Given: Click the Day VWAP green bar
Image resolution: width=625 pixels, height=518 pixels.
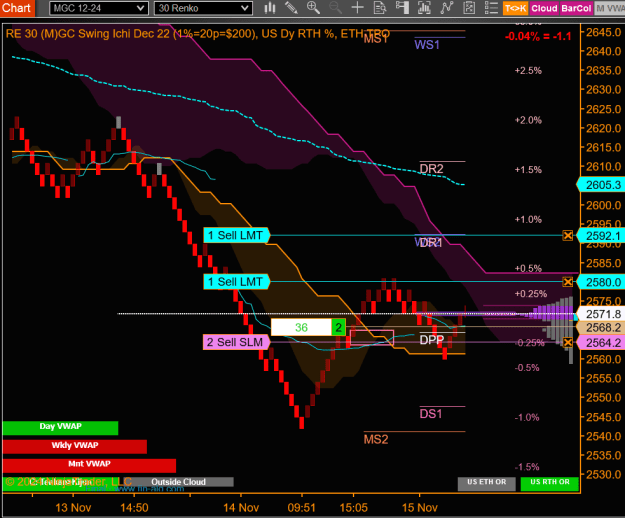Looking at the screenshot, I should pyautogui.click(x=60, y=428).
